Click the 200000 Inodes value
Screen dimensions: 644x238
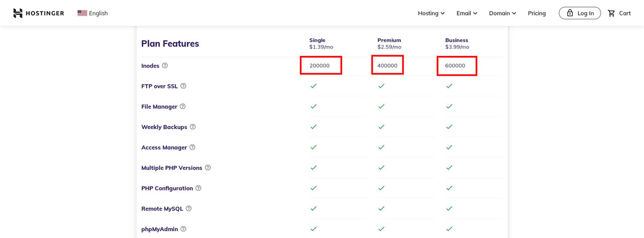pyautogui.click(x=319, y=65)
